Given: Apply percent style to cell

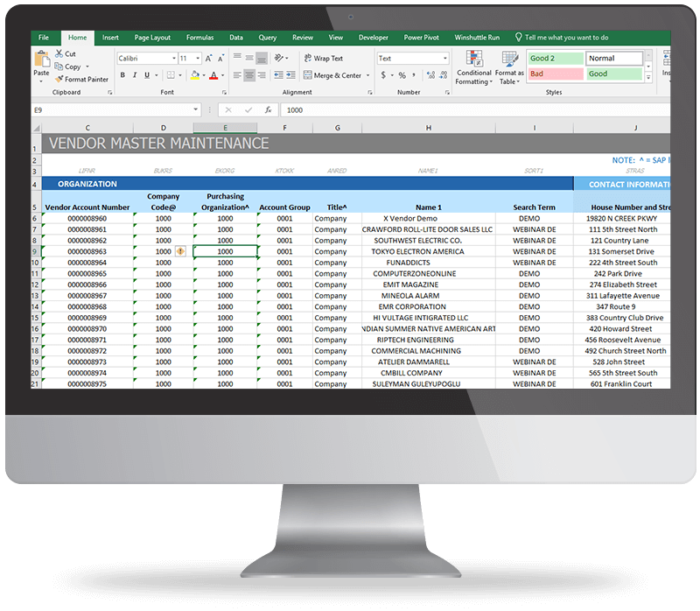Looking at the screenshot, I should pyautogui.click(x=402, y=75).
